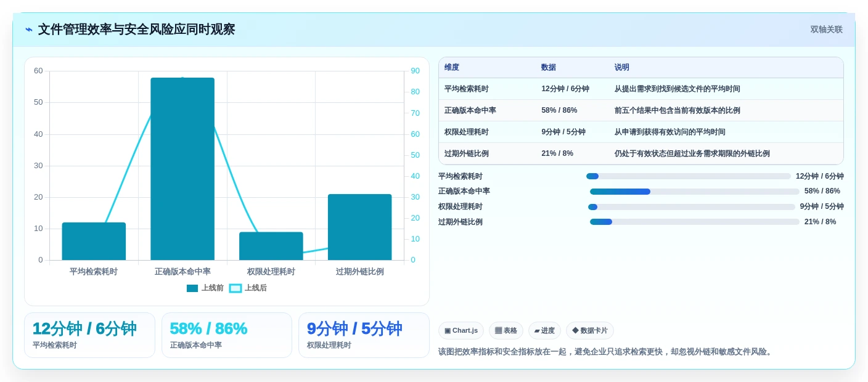Toggle the 上线前 legend entry

pyautogui.click(x=205, y=288)
